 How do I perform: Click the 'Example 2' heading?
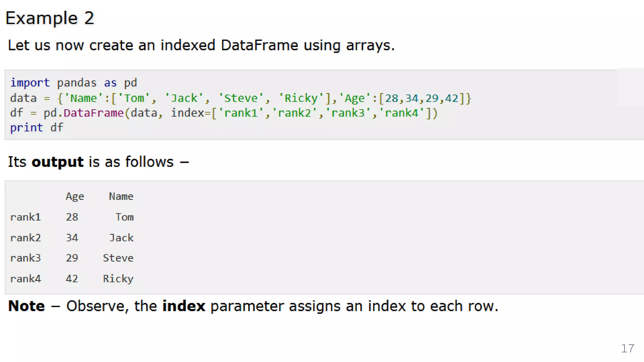pos(50,18)
